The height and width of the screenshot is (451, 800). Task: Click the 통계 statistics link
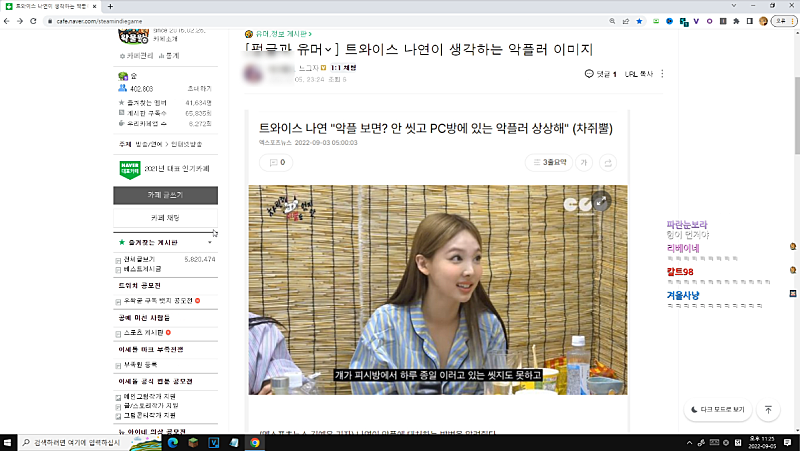169,56
